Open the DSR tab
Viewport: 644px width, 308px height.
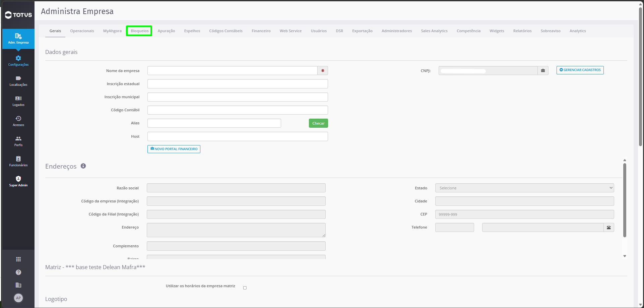(x=339, y=31)
